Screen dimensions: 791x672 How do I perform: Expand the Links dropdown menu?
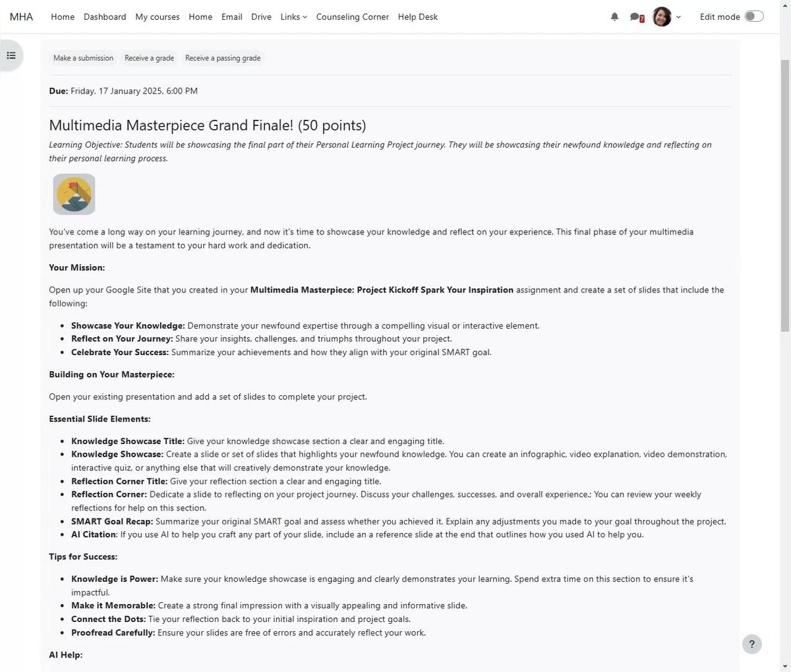tap(293, 17)
